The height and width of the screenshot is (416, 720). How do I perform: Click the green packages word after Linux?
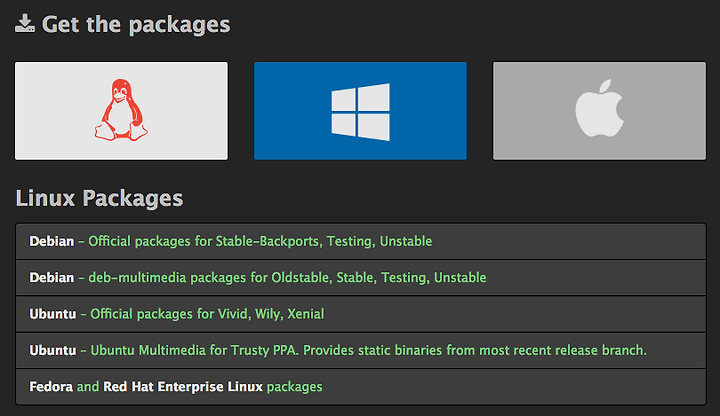pos(294,387)
